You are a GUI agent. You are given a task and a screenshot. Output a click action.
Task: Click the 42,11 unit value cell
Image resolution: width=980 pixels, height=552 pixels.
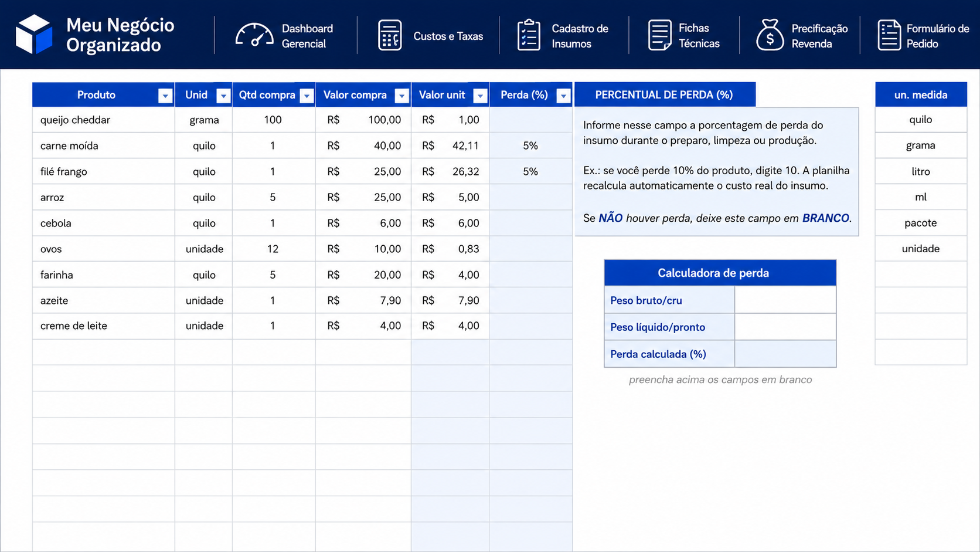pyautogui.click(x=450, y=145)
